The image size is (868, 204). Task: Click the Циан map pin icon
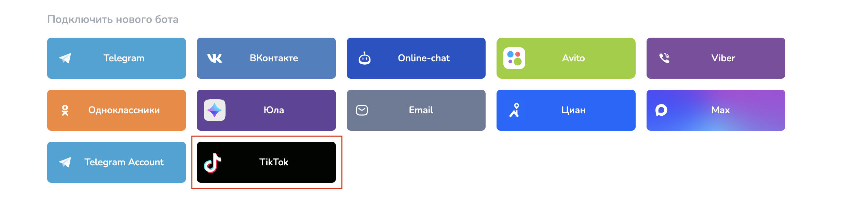click(x=514, y=110)
